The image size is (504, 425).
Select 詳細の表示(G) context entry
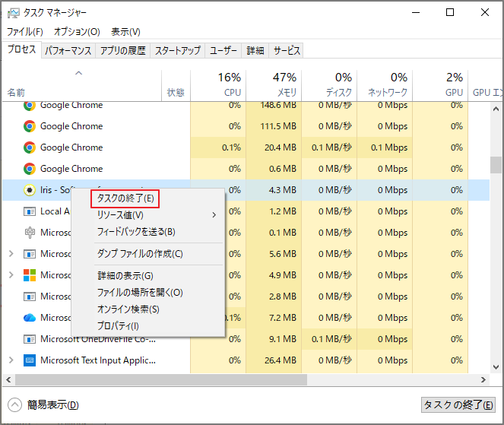pyautogui.click(x=125, y=276)
